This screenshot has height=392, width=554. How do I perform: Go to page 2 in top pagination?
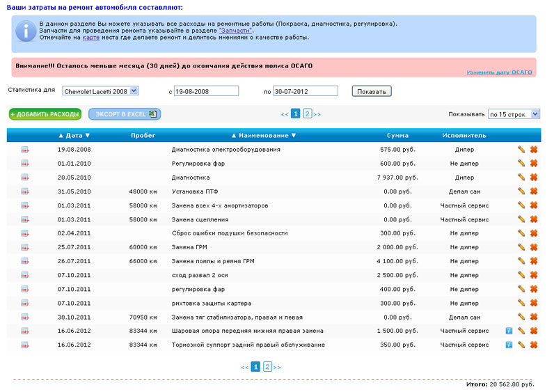307,113
